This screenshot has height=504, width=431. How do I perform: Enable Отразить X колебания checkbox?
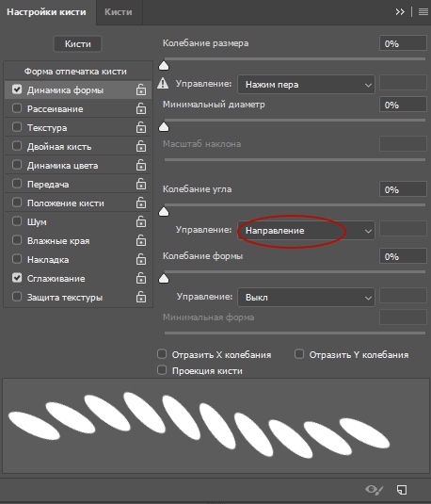pos(162,354)
